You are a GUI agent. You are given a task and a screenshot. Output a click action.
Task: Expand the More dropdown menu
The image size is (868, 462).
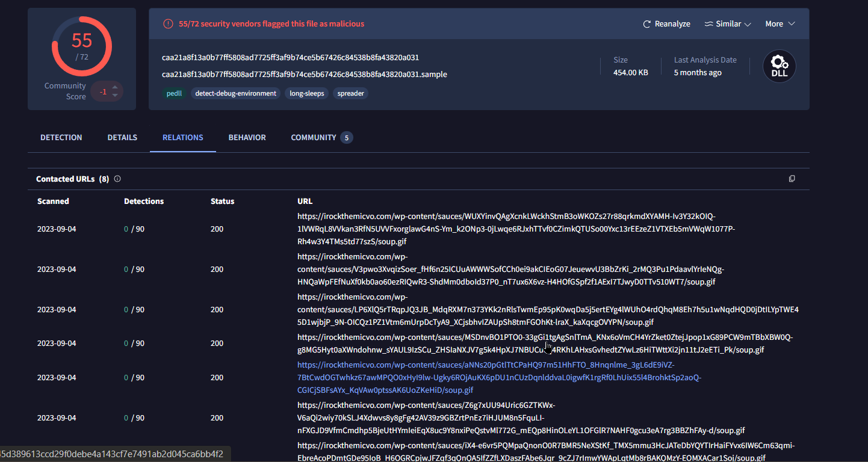pyautogui.click(x=780, y=24)
